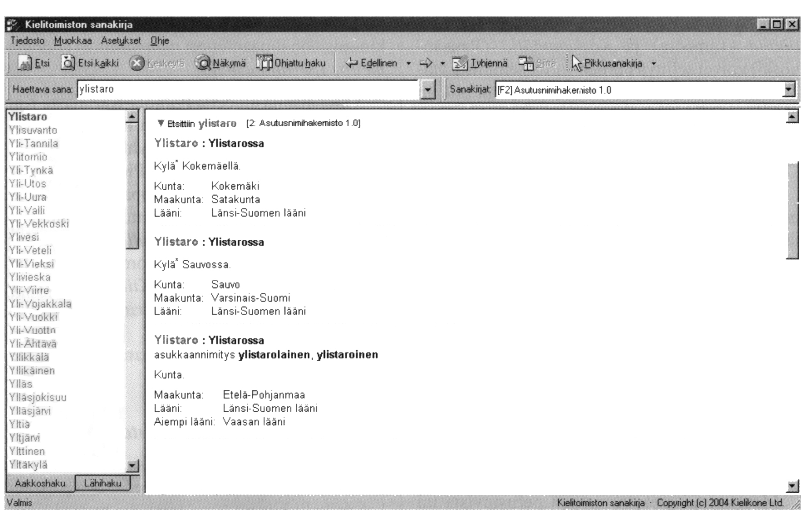Click word list scrollbar down arrow

click(132, 466)
